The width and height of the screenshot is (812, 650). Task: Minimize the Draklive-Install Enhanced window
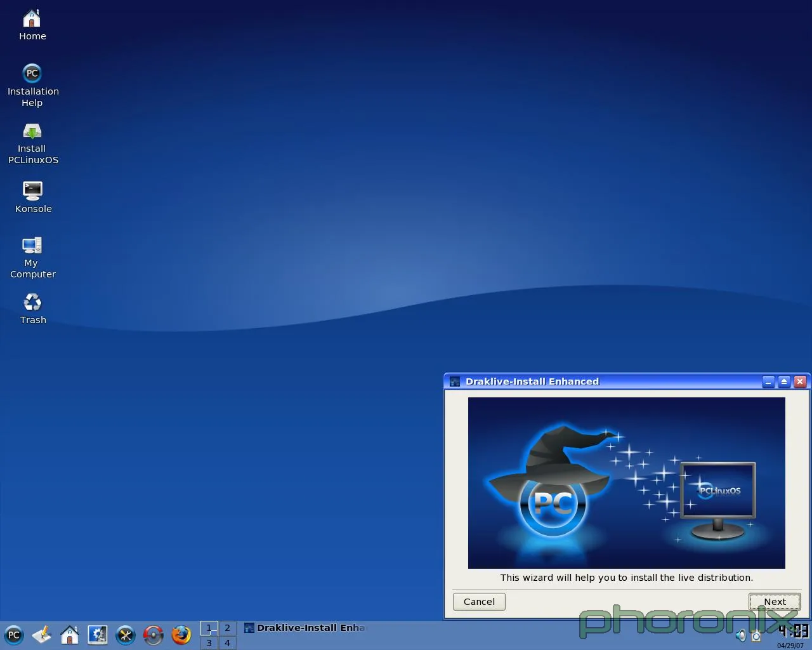coord(768,381)
